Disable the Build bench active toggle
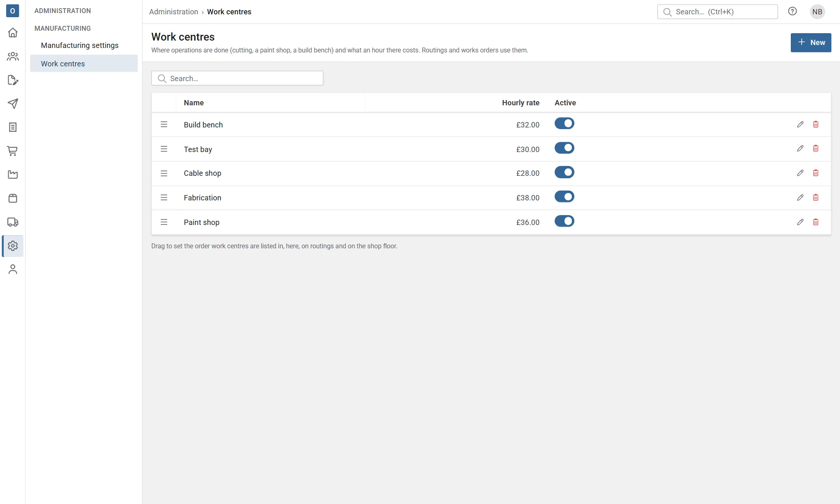This screenshot has width=840, height=504. pos(564,123)
